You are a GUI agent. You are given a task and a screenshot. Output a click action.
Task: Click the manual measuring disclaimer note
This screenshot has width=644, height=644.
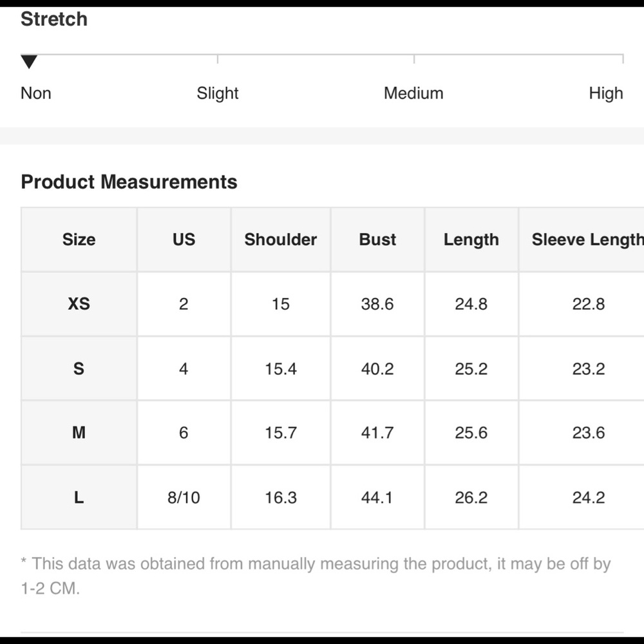pyautogui.click(x=316, y=576)
